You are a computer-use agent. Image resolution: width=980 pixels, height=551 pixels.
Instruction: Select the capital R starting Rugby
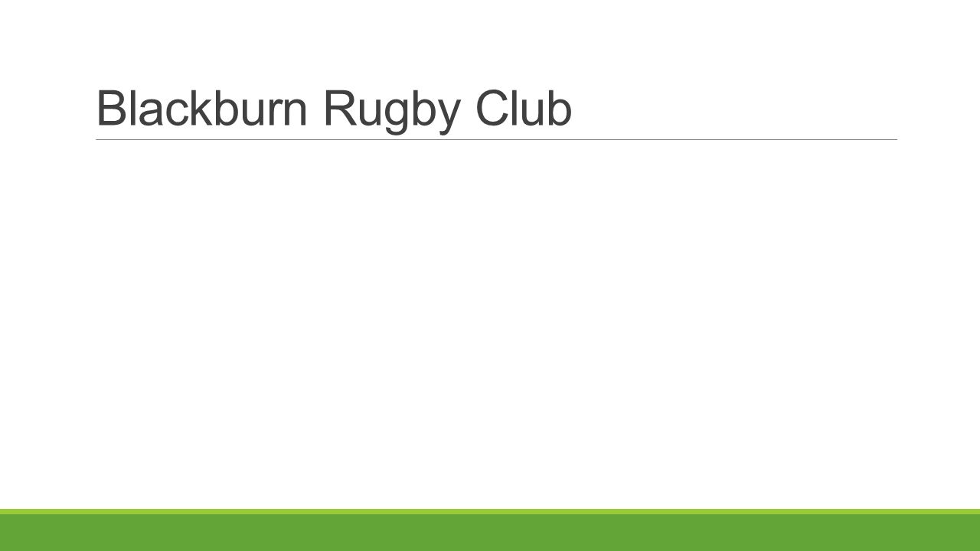click(341, 108)
